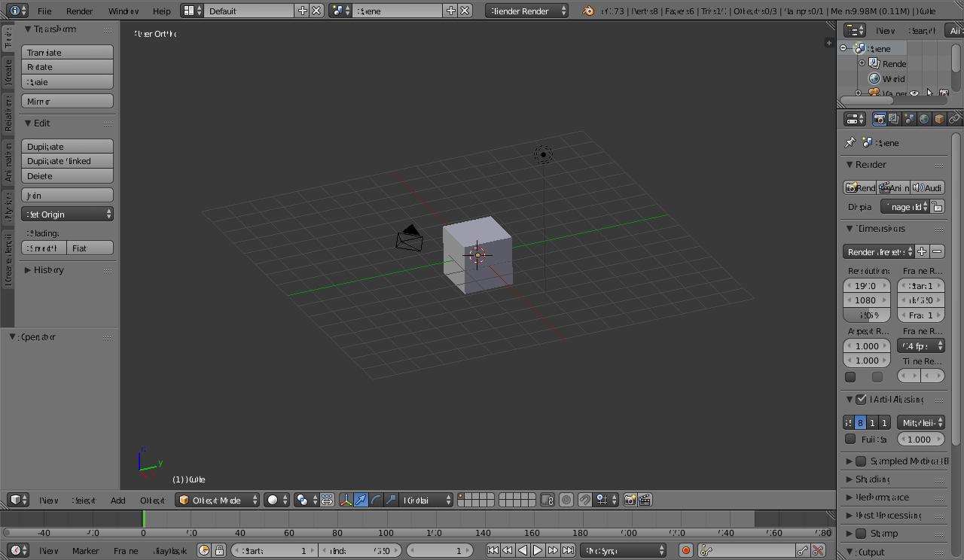This screenshot has height=560, width=964.
Task: Click the Translate button
Action: tap(67, 52)
